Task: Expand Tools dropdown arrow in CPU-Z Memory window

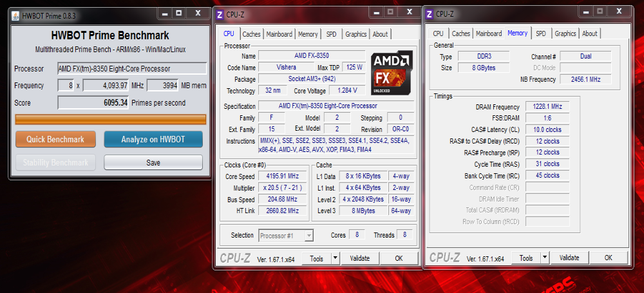Action: click(545, 258)
